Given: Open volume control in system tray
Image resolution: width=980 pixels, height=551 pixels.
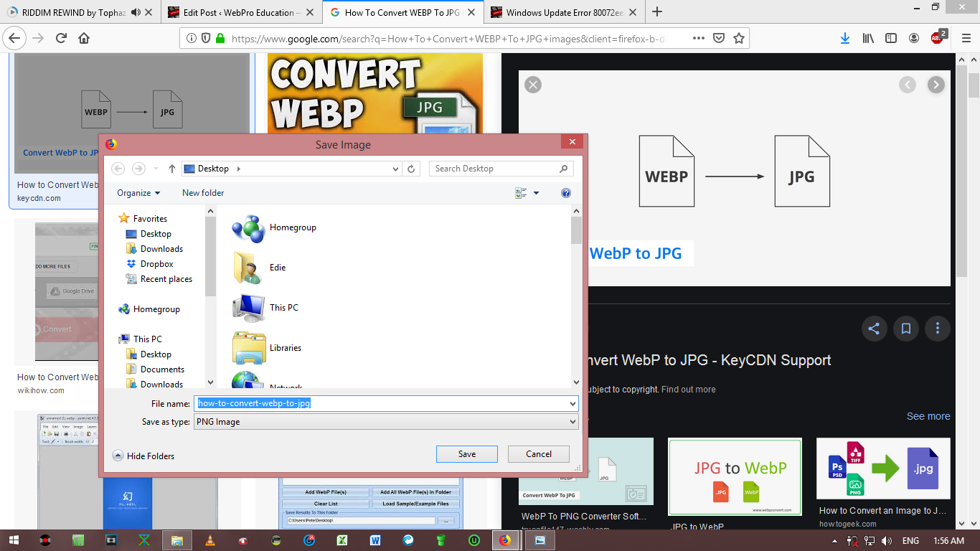Looking at the screenshot, I should (887, 540).
